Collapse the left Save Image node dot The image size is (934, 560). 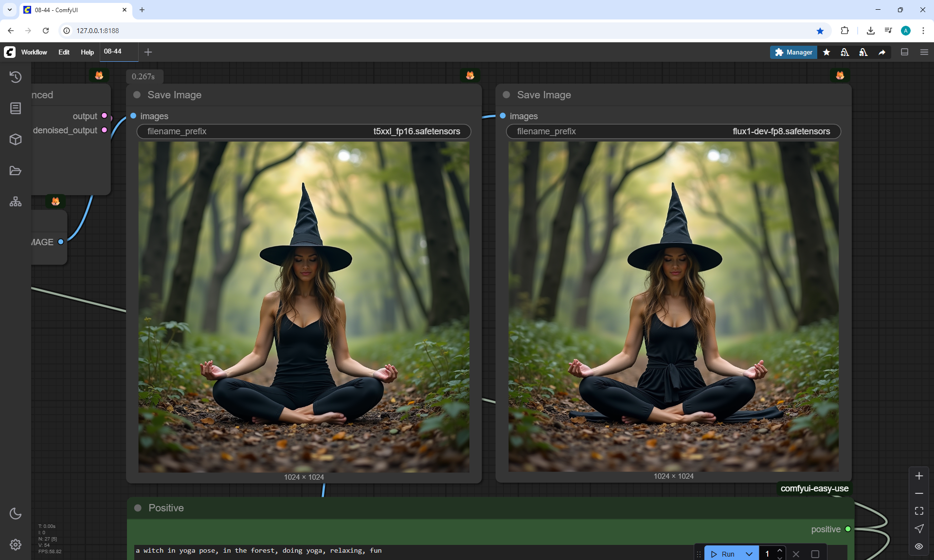137,95
